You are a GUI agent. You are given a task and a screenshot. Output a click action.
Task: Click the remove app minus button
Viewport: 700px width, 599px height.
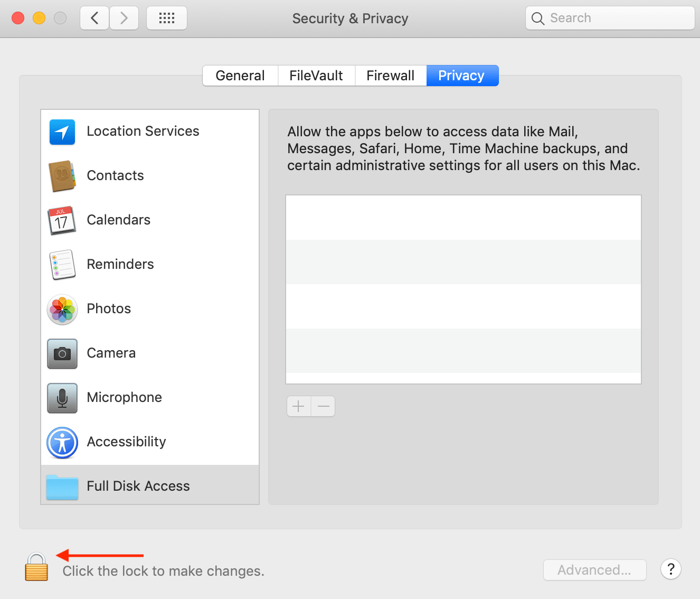click(x=323, y=406)
